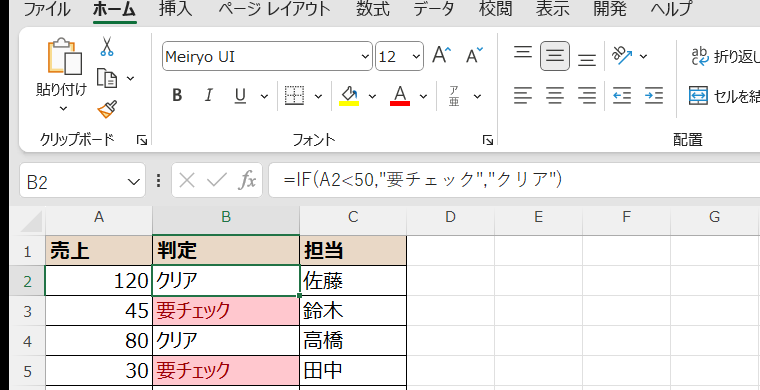Select row 3 header
Screen dimensions: 760x390
coord(28,311)
